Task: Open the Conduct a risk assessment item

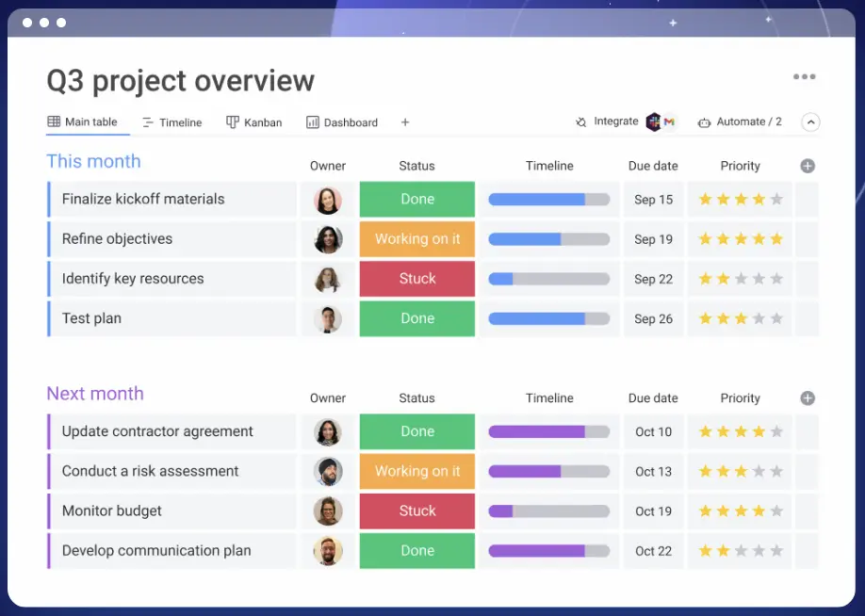Action: click(172, 471)
